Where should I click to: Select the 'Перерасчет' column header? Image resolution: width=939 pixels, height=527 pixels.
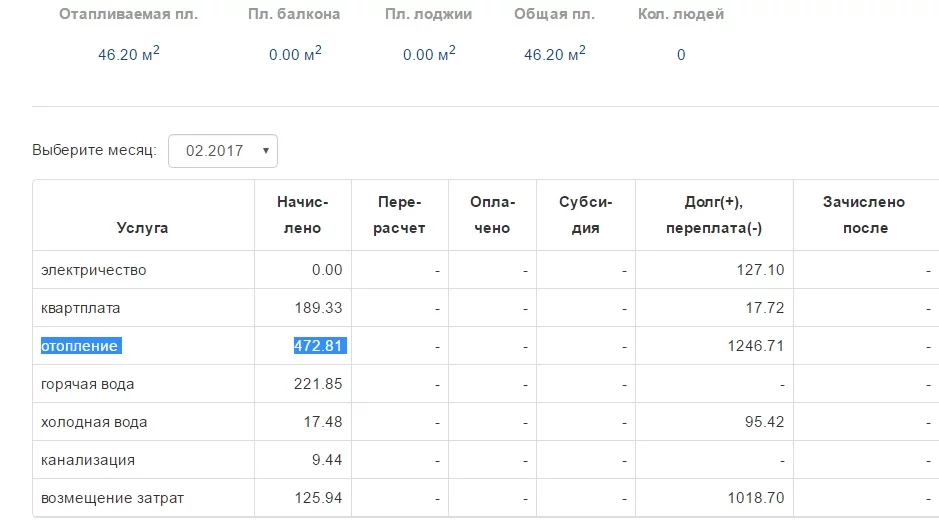pos(400,215)
